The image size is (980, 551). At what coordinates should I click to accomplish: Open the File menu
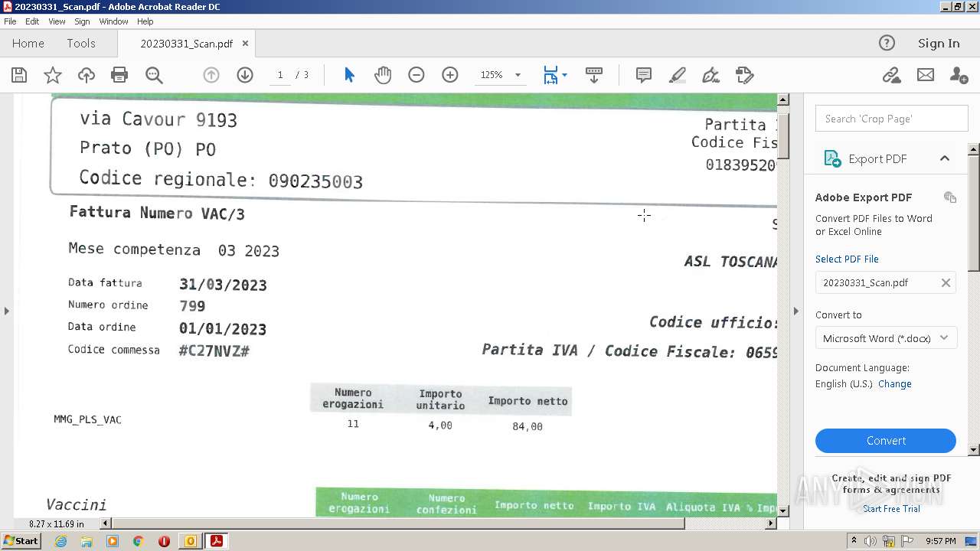[x=10, y=21]
